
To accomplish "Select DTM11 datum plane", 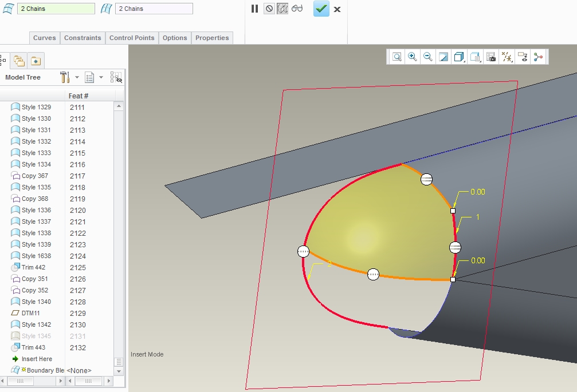I will pyautogui.click(x=30, y=313).
